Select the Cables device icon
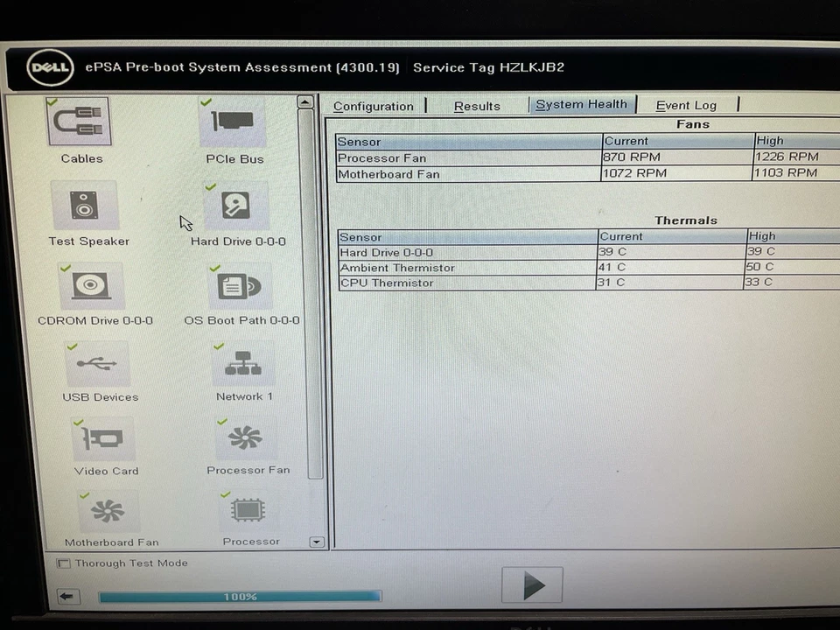 point(79,122)
